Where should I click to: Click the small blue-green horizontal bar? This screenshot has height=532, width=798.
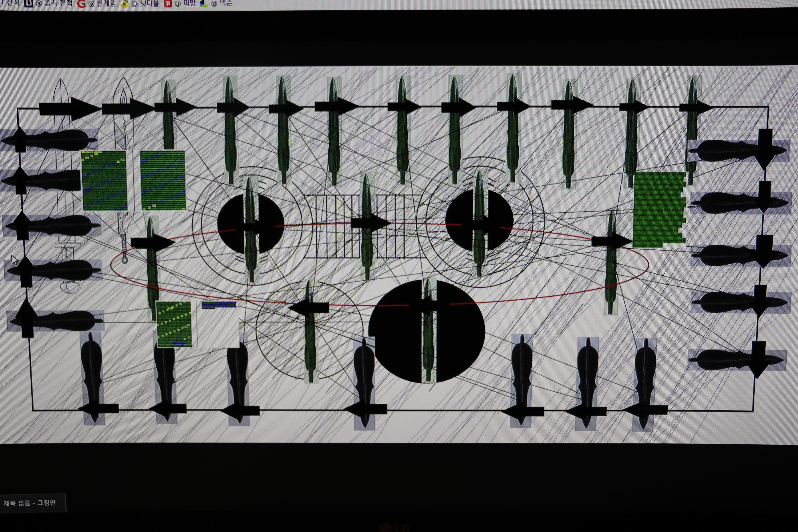219,305
